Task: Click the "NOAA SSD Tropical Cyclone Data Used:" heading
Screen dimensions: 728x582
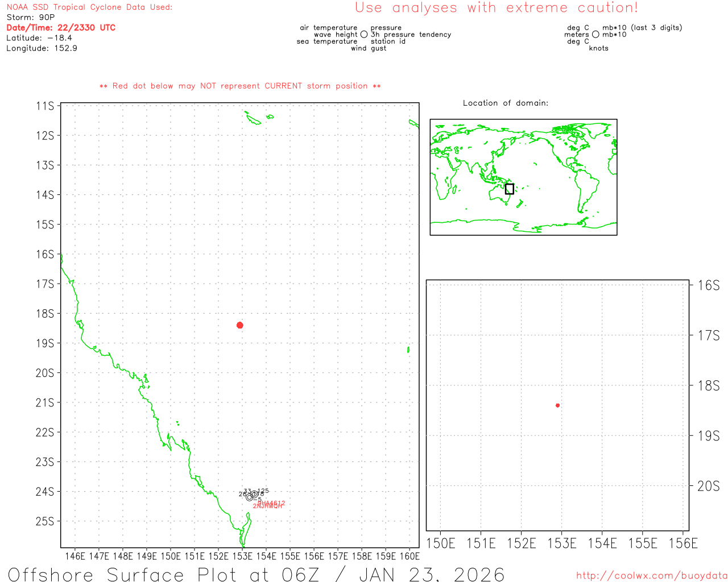Action: tap(89, 7)
